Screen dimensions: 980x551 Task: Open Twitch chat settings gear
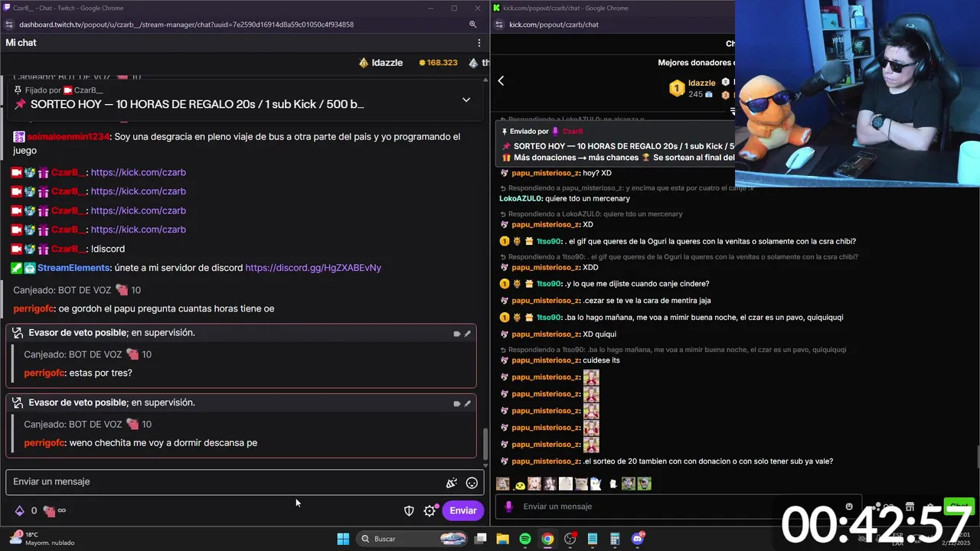click(430, 510)
